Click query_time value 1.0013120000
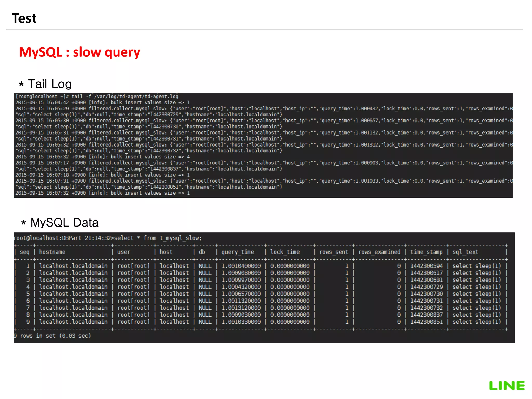 pyautogui.click(x=241, y=308)
